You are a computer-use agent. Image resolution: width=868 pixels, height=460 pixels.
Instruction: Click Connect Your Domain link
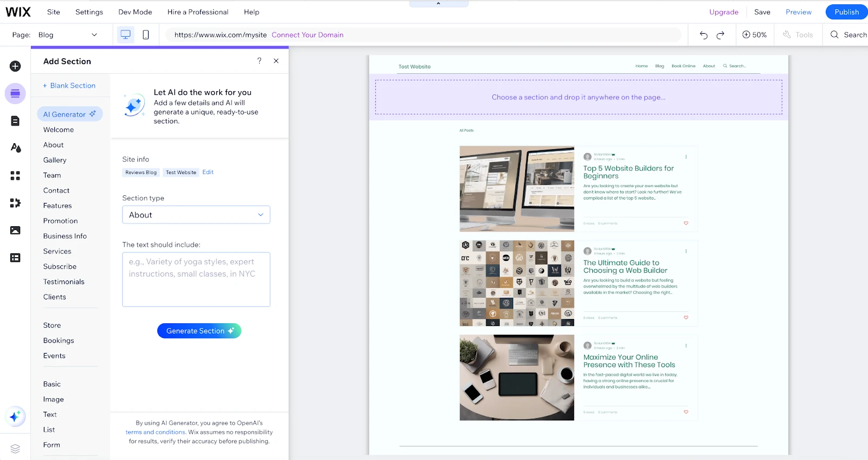(x=308, y=35)
